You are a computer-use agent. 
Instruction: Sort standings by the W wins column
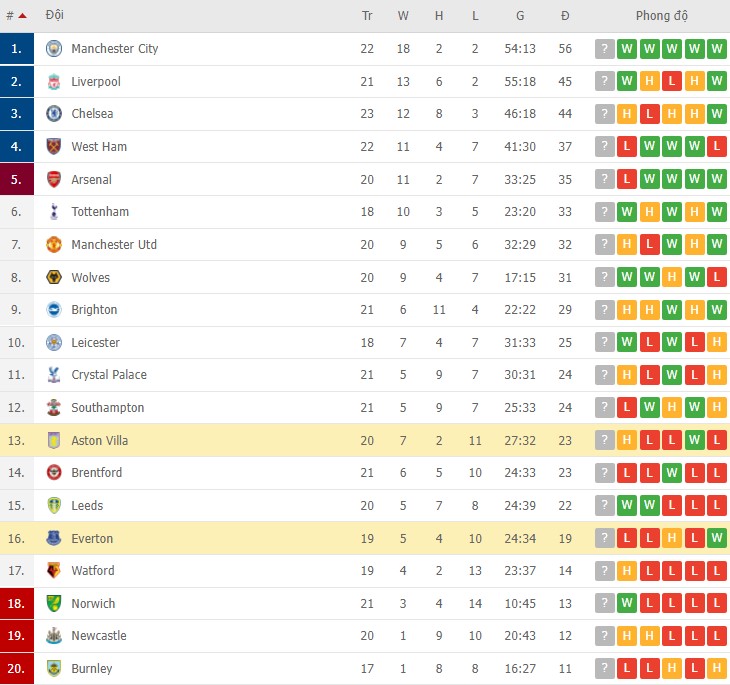[403, 16]
